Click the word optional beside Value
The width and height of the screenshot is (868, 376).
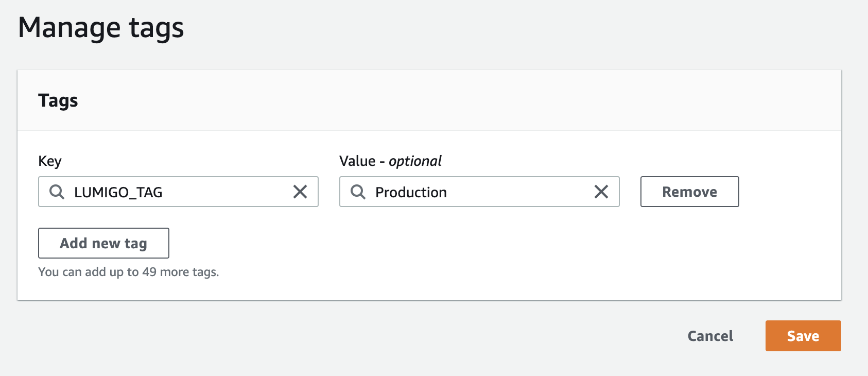tap(415, 161)
